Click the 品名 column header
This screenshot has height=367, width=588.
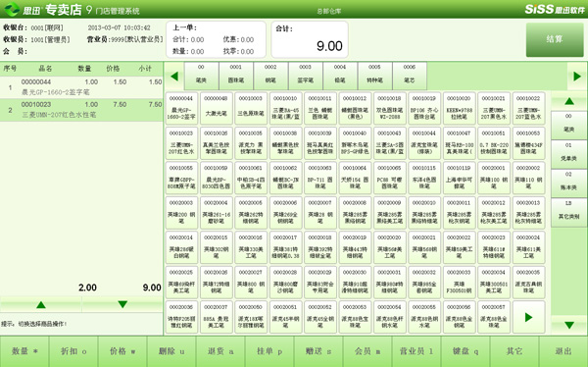(x=45, y=69)
